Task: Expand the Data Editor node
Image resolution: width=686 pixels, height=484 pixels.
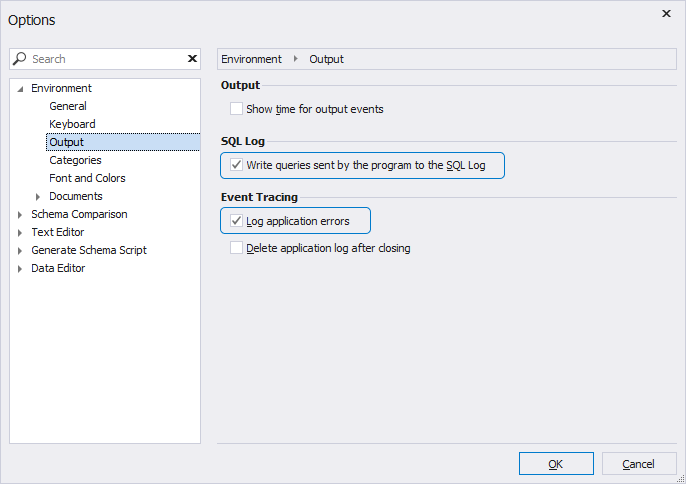Action: pyautogui.click(x=20, y=268)
